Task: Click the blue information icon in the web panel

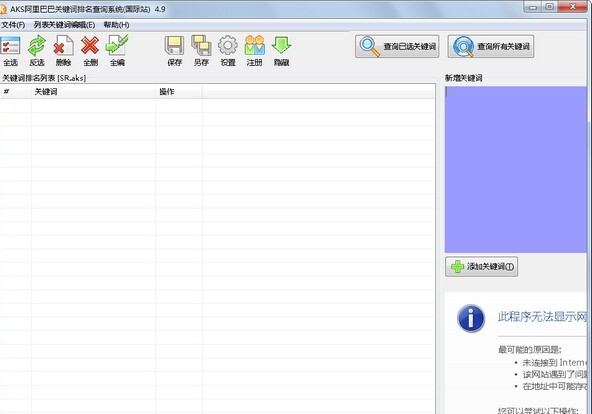Action: 470,319
